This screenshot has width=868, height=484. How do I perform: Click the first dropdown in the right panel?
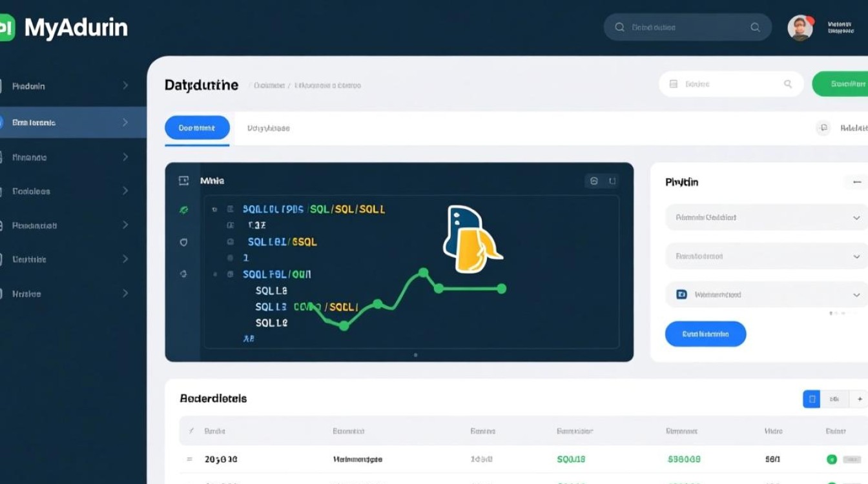(x=767, y=217)
